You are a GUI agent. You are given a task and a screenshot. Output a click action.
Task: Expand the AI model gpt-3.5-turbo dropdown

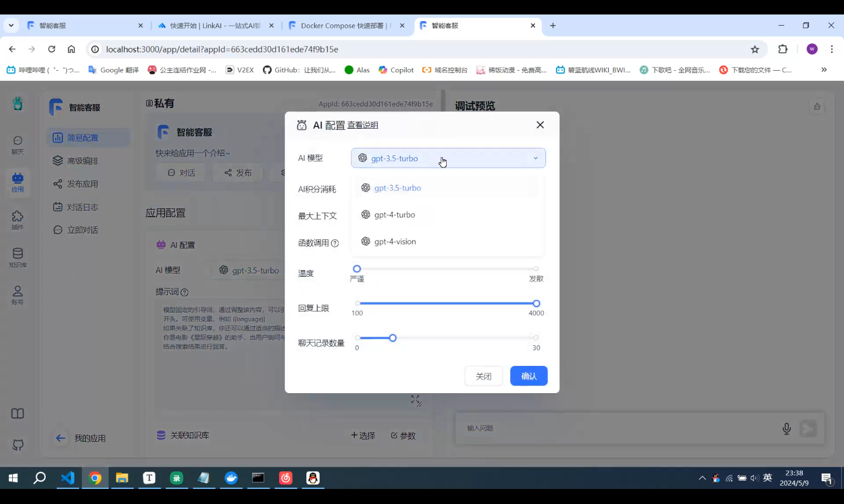pyautogui.click(x=448, y=158)
